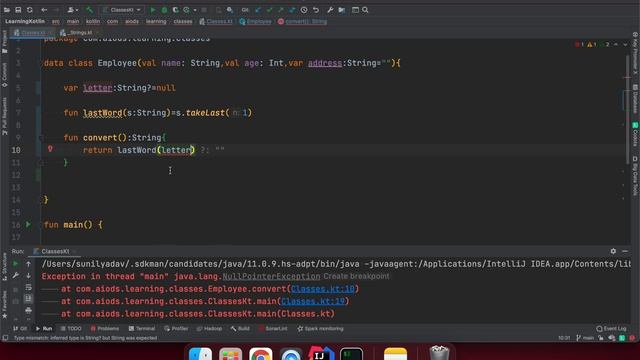Open the Build tool window tab
This screenshot has width=640, height=360.
pyautogui.click(x=240, y=329)
